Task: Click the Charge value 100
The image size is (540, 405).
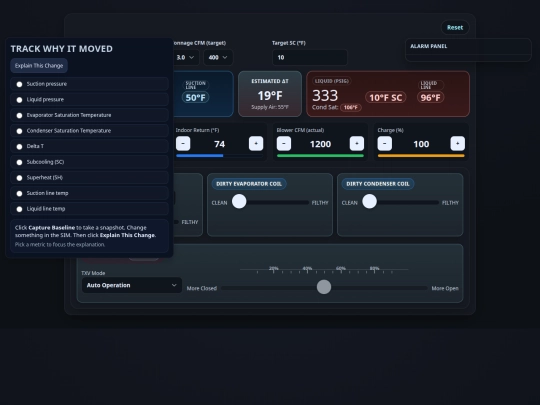Action: tap(421, 144)
